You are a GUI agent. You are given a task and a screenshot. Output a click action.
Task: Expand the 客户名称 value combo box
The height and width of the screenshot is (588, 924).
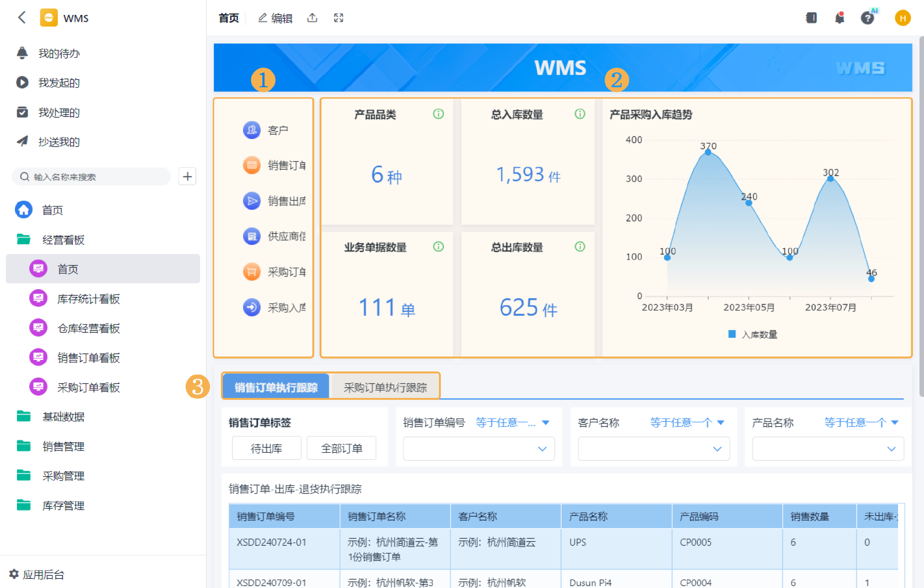[653, 448]
